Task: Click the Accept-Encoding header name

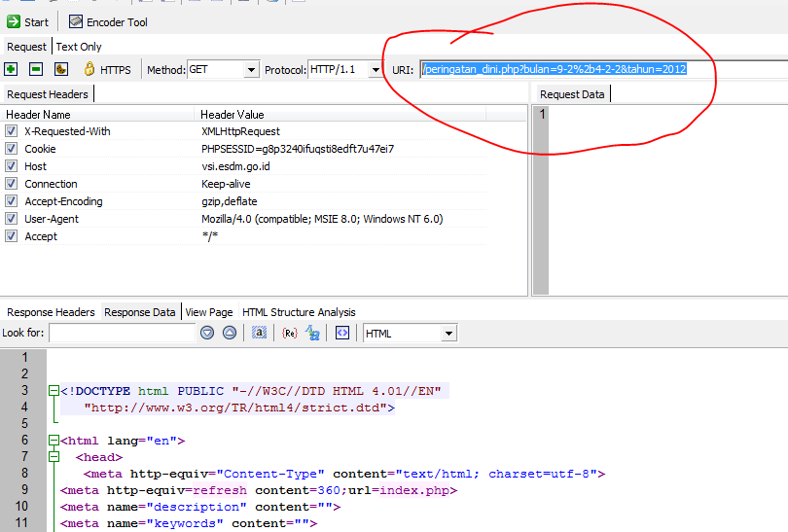Action: click(63, 201)
